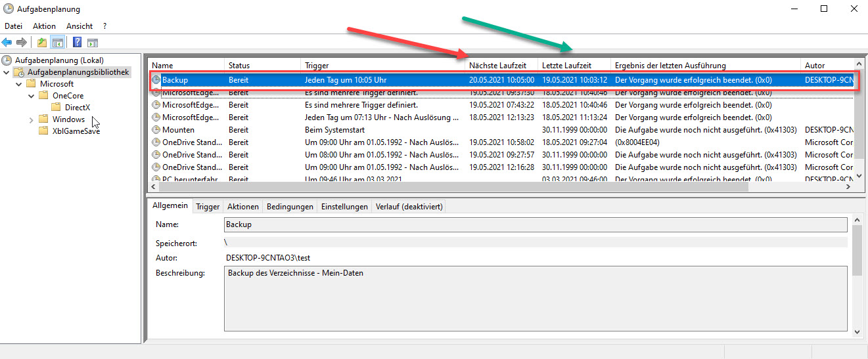Select the DirectX folder in tree

pos(78,108)
